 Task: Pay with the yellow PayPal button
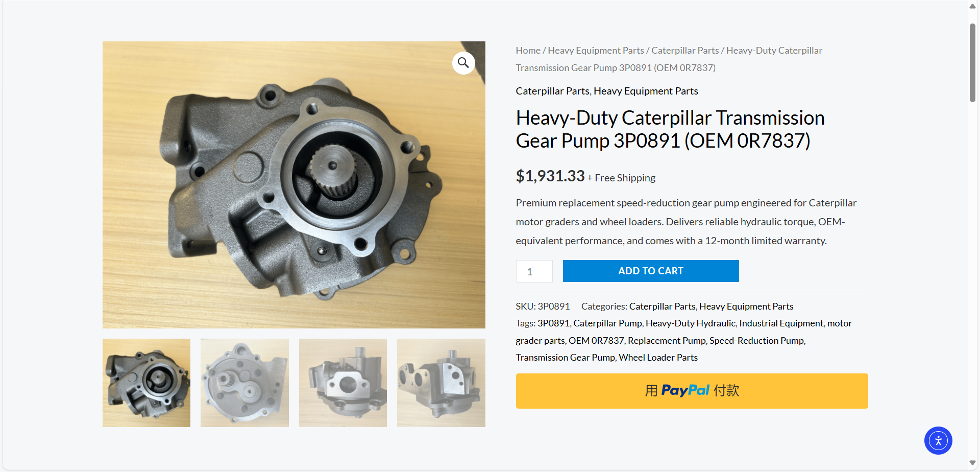click(692, 391)
